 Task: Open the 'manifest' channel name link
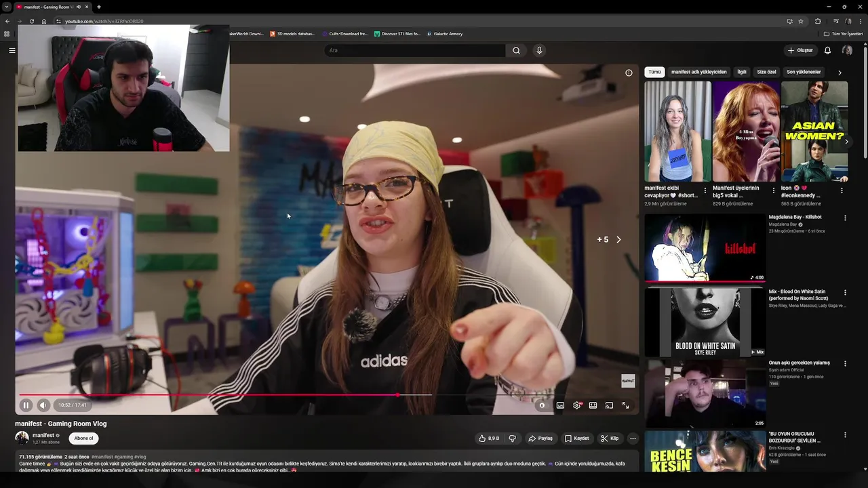[x=43, y=435]
